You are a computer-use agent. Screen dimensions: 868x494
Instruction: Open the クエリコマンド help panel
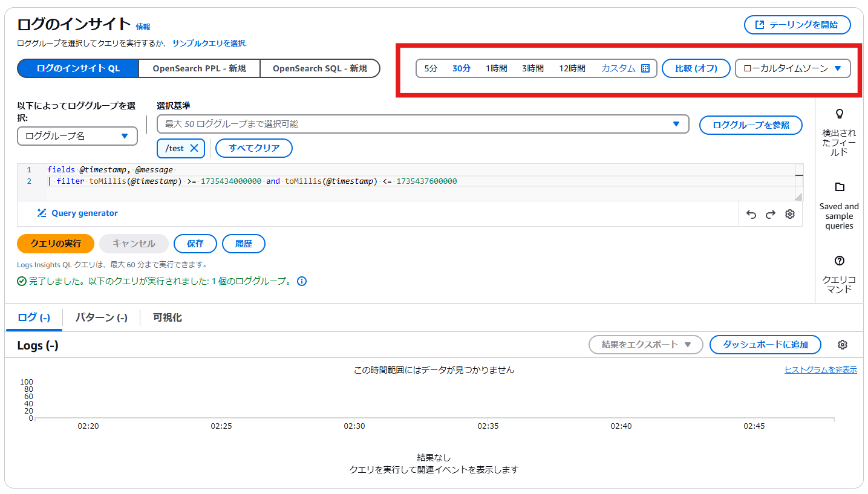[839, 275]
